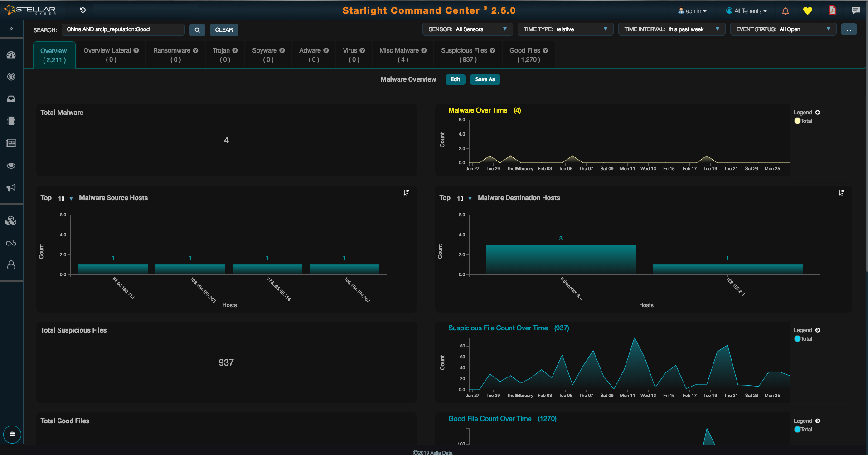Expand the Suspicious File Count legend

pos(818,330)
